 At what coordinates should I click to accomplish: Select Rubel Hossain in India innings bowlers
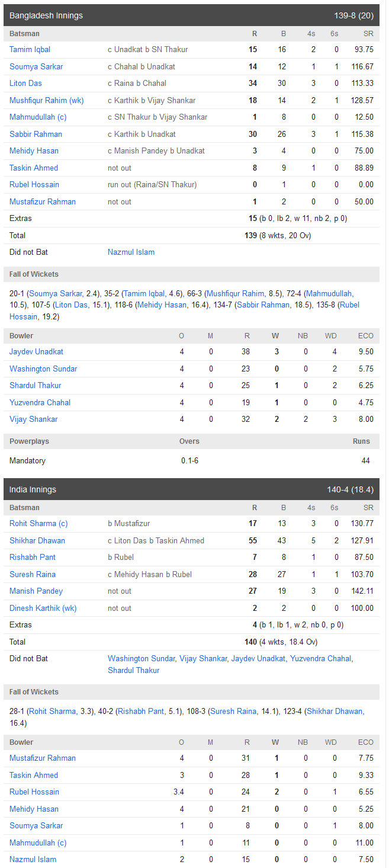(x=34, y=792)
